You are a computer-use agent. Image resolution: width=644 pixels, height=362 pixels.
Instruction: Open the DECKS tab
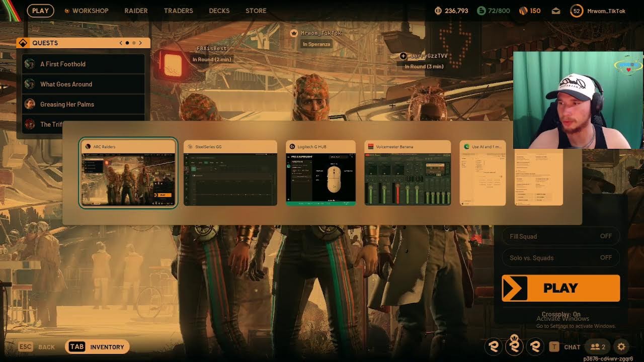tap(219, 11)
